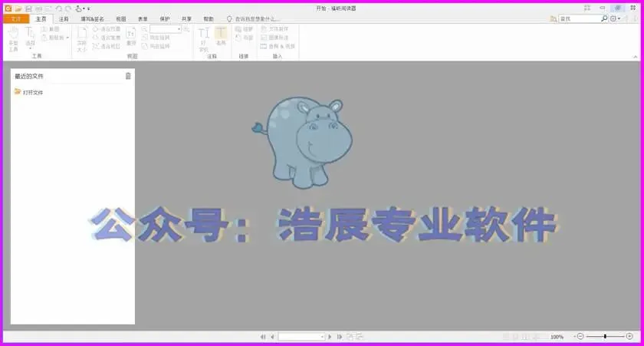
Task: Click the Open folder icon in quick access
Action: pos(18,8)
